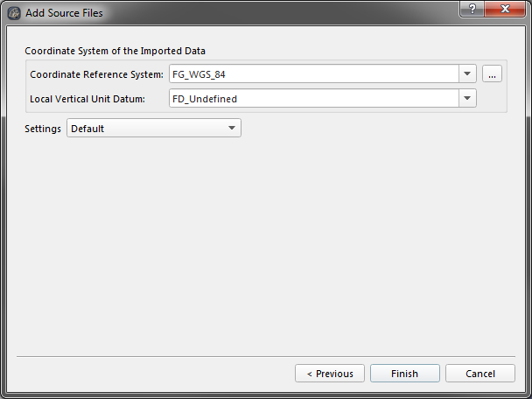Image resolution: width=532 pixels, height=399 pixels.
Task: Expand the Coordinate Reference System dropdown arrow
Action: click(x=468, y=74)
